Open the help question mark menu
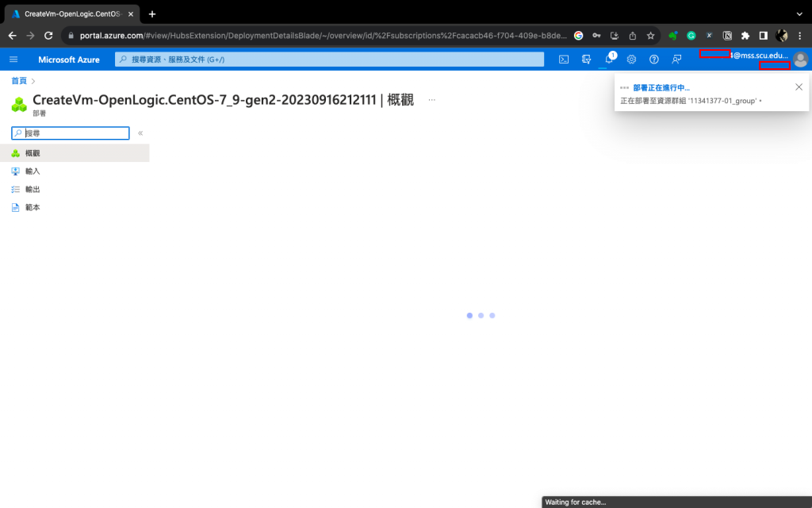 [654, 60]
